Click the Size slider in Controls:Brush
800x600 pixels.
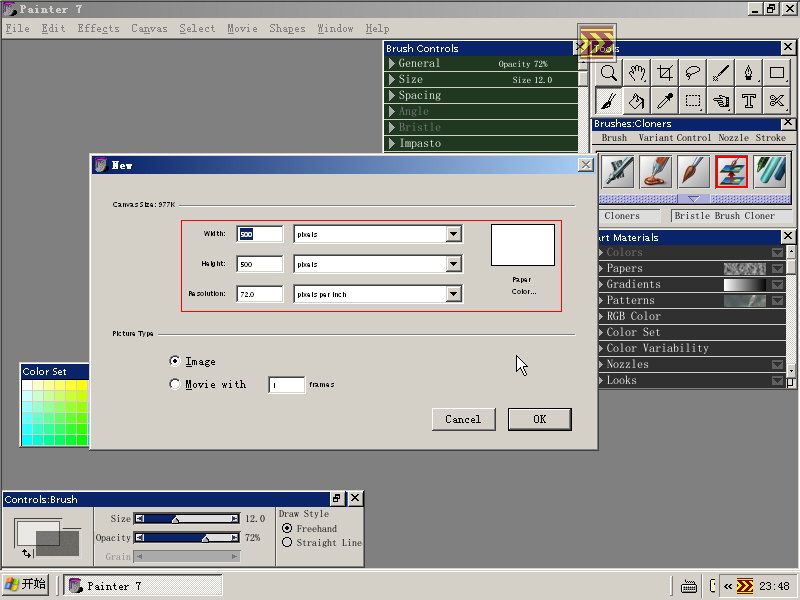(187, 519)
